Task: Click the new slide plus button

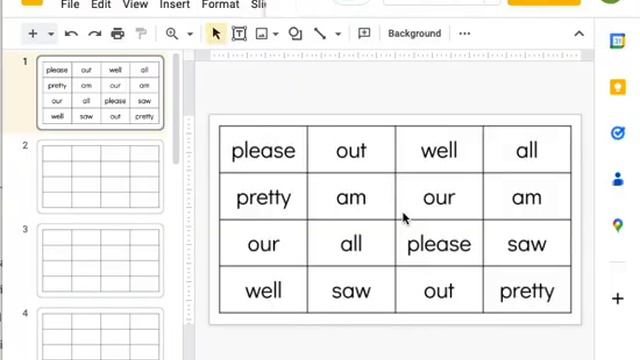Action: (x=33, y=33)
